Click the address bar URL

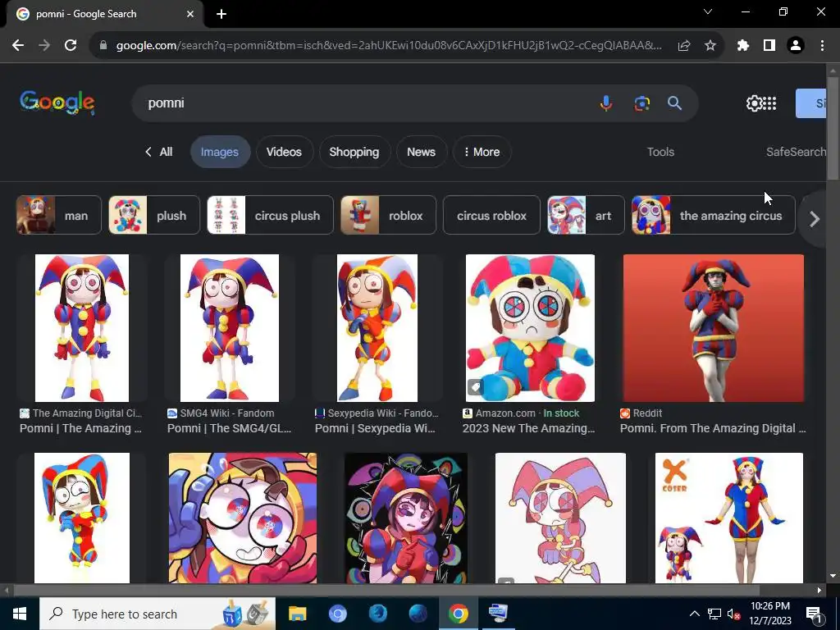388,46
